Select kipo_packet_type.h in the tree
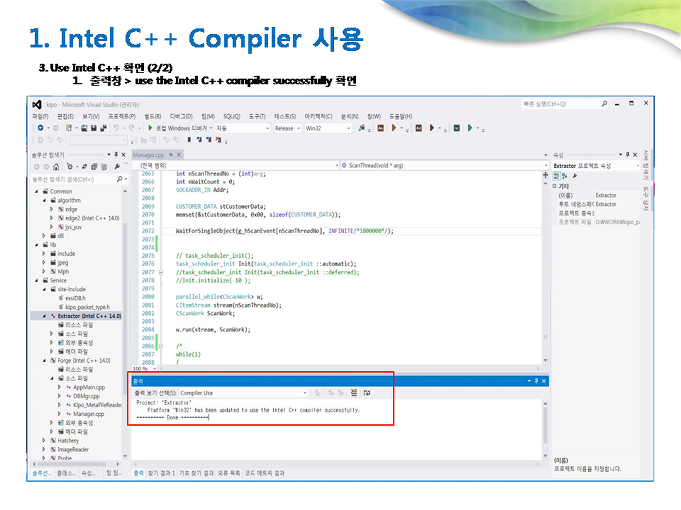Screen dimensions: 681x510 point(88,307)
